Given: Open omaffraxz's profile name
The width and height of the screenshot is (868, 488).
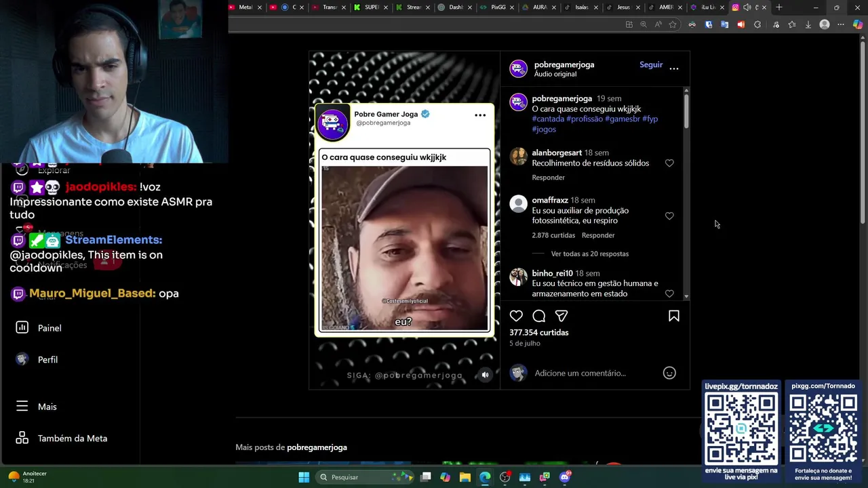Looking at the screenshot, I should 550,200.
